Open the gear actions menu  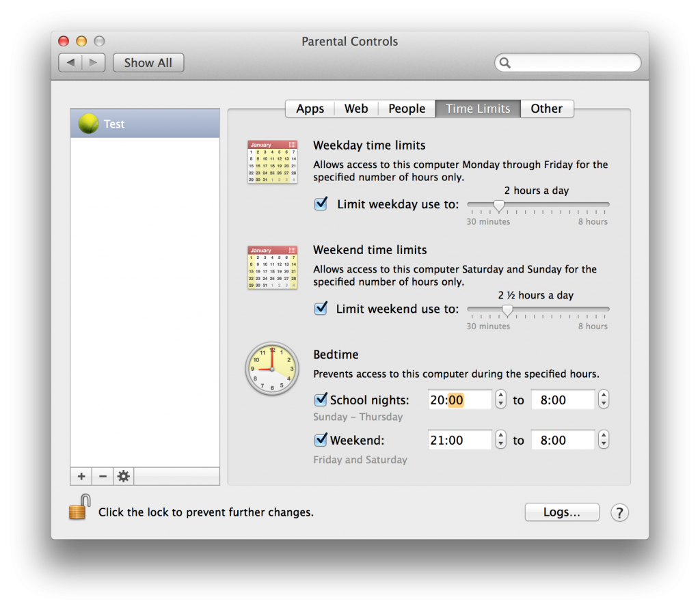click(x=124, y=476)
